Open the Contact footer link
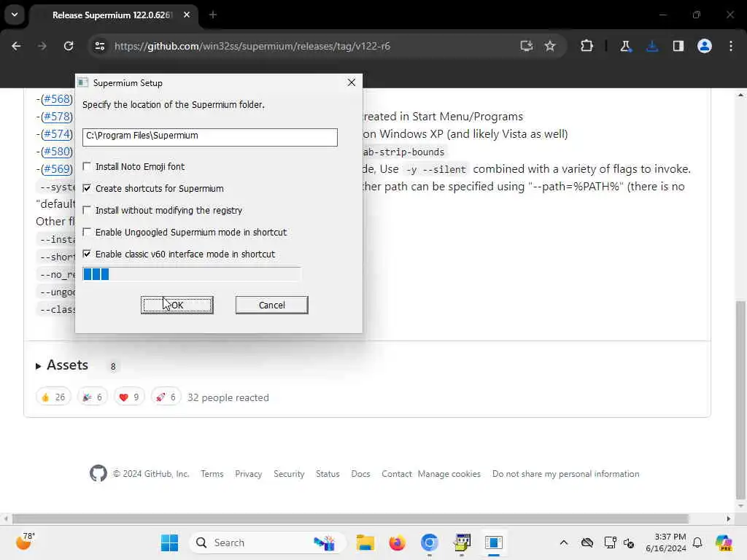Screen dimensions: 747x560 click(x=396, y=474)
